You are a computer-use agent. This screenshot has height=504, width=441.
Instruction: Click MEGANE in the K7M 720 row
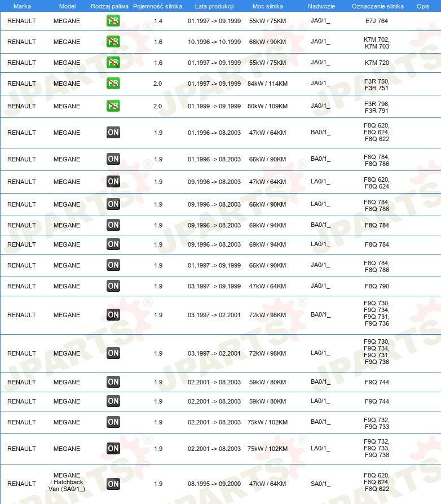coord(67,63)
